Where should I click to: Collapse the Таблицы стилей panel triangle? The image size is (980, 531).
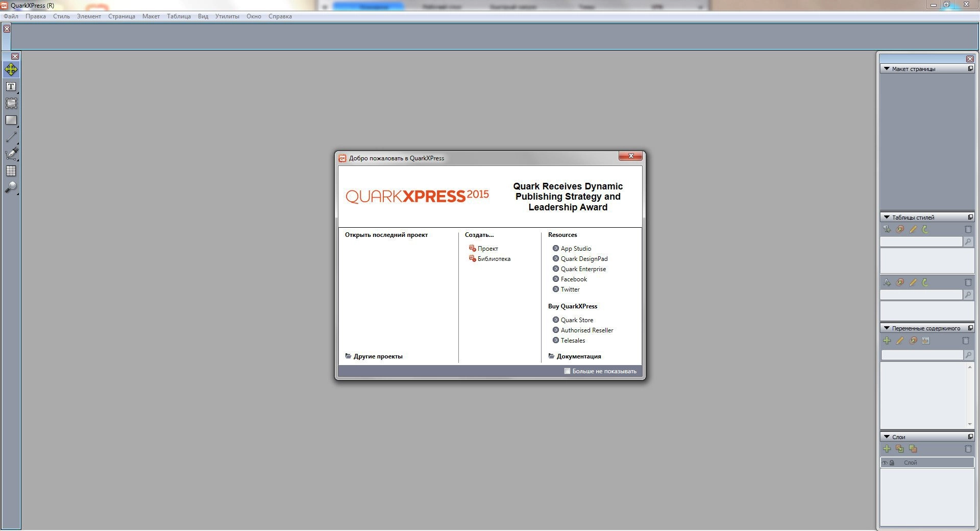point(887,218)
